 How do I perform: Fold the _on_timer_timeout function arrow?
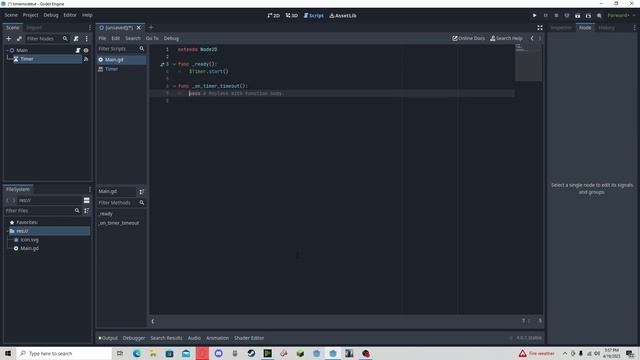(x=174, y=86)
